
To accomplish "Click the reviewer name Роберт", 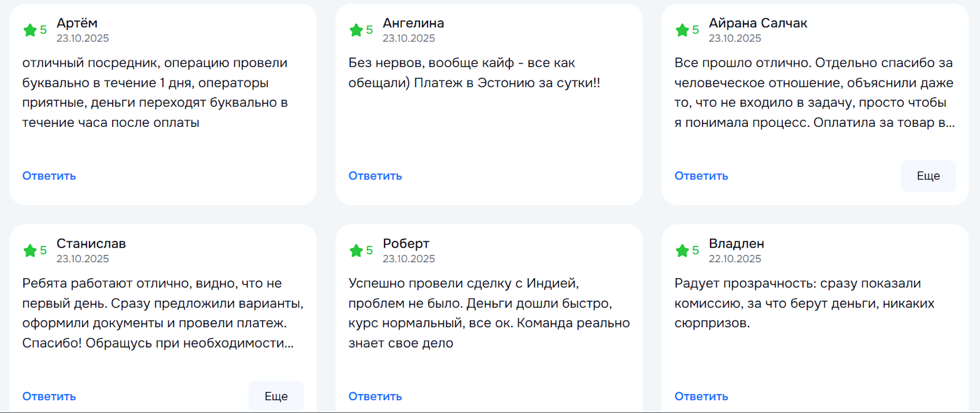I will pos(405,244).
